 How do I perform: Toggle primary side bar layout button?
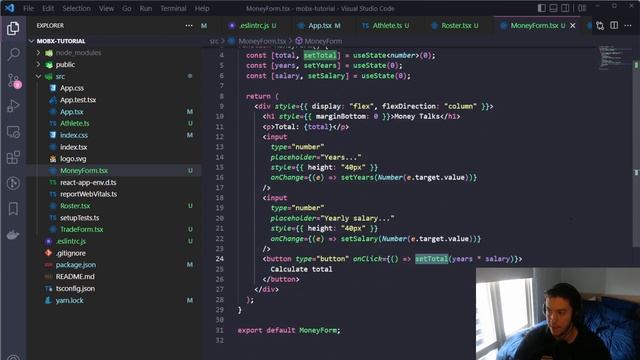pos(542,8)
